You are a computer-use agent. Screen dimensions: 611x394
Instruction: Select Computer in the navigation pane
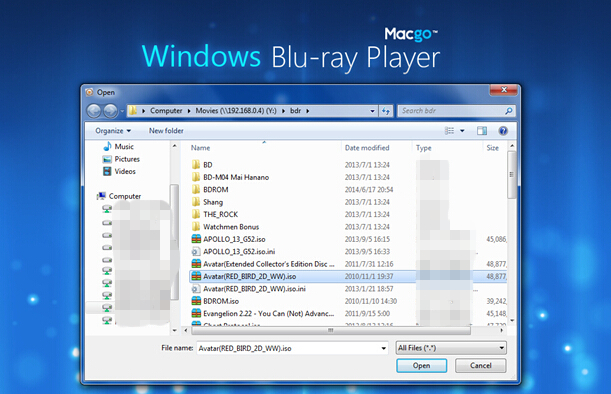(x=125, y=196)
